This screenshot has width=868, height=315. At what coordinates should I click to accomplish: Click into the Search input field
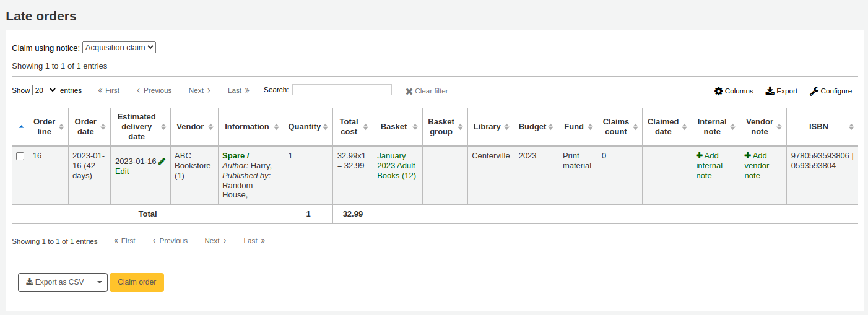(x=342, y=90)
